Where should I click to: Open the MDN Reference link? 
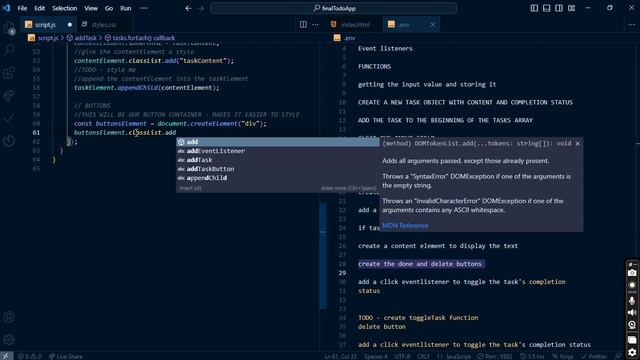pos(405,225)
